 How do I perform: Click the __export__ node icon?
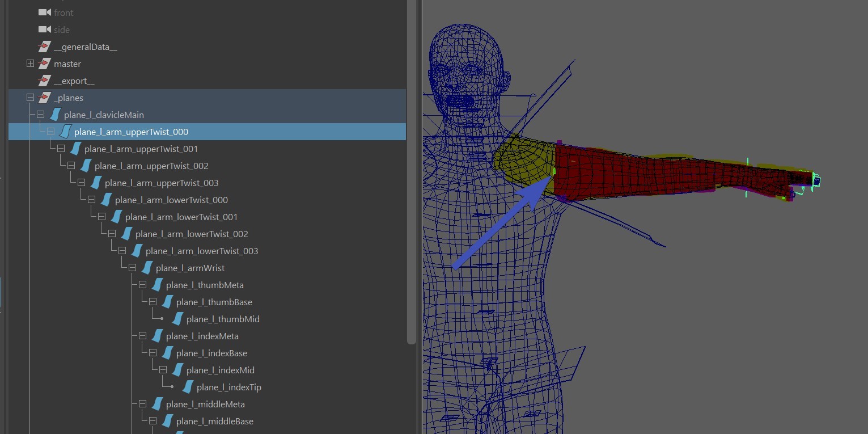44,81
